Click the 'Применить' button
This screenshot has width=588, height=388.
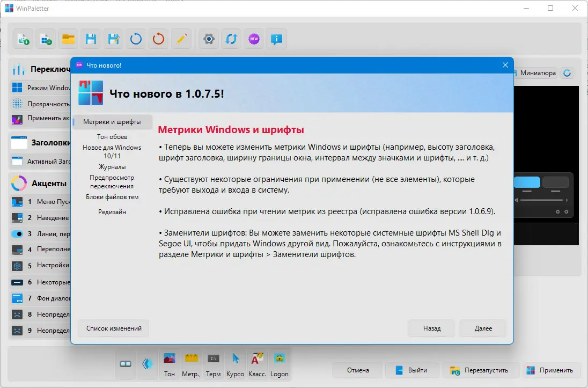click(x=550, y=370)
